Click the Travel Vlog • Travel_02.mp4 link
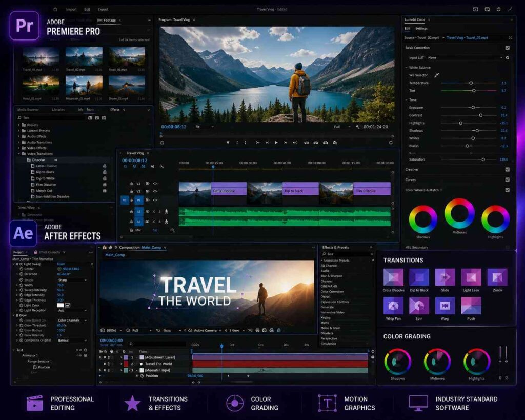 [x=467, y=38]
